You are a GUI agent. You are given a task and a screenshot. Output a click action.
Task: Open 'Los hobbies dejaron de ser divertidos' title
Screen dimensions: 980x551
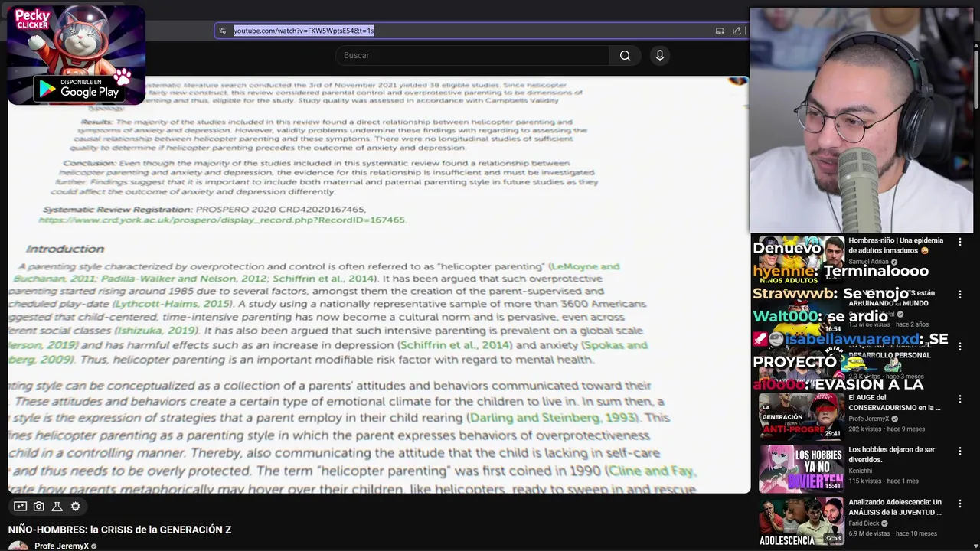892,455
